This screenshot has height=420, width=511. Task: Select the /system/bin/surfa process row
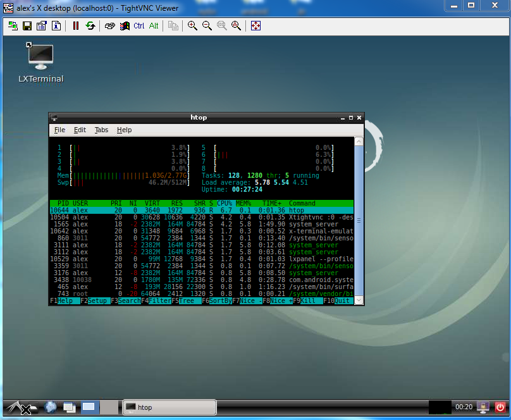tap(202, 287)
